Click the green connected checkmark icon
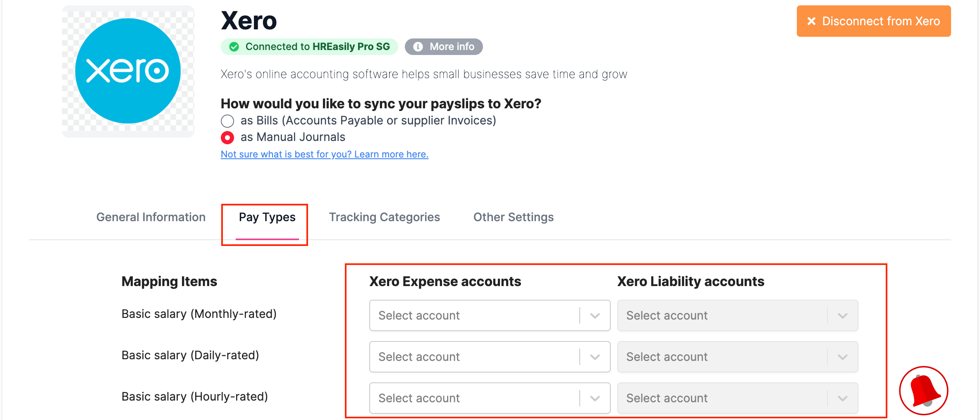This screenshot has height=420, width=980. (234, 47)
